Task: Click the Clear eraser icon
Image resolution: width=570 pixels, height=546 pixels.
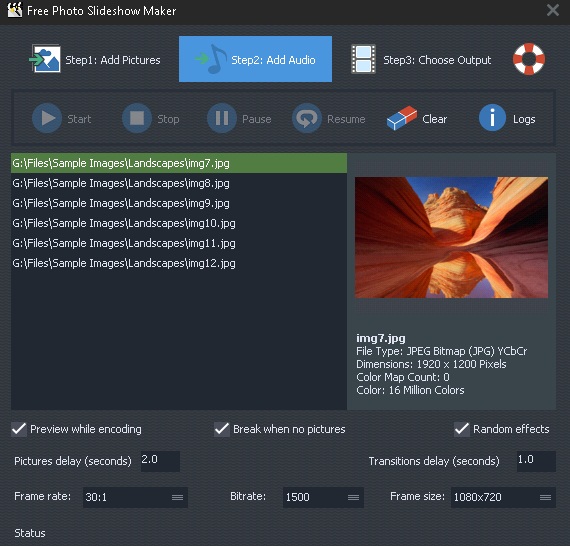Action: [x=402, y=118]
